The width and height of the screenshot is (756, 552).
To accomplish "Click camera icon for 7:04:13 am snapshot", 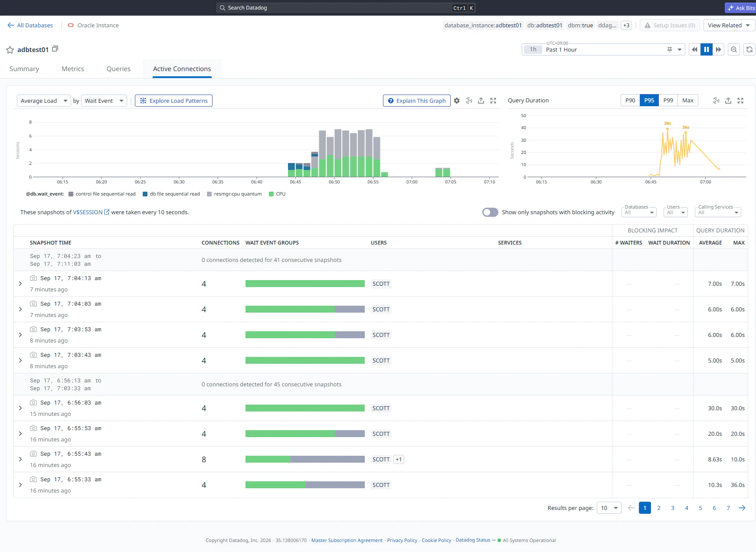I will click(33, 278).
